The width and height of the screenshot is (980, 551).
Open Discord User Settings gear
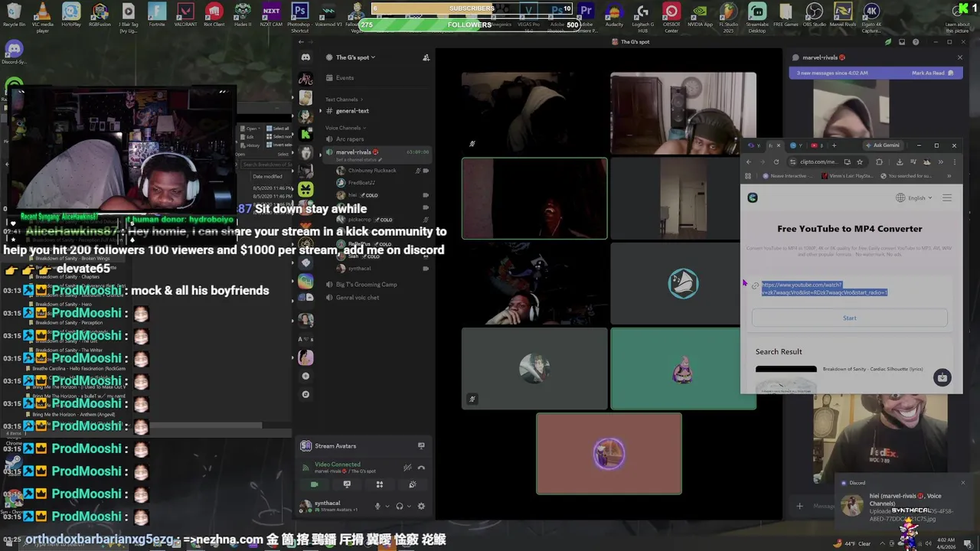(420, 506)
